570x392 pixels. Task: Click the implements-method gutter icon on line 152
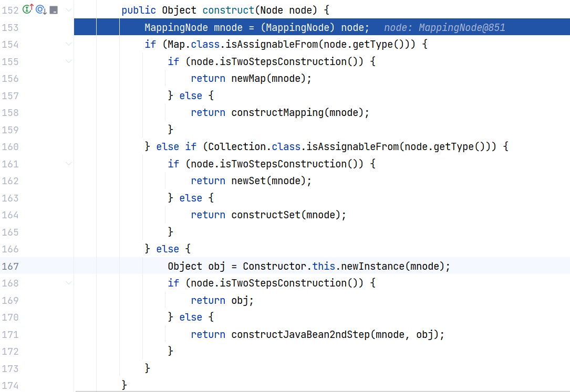[28, 9]
